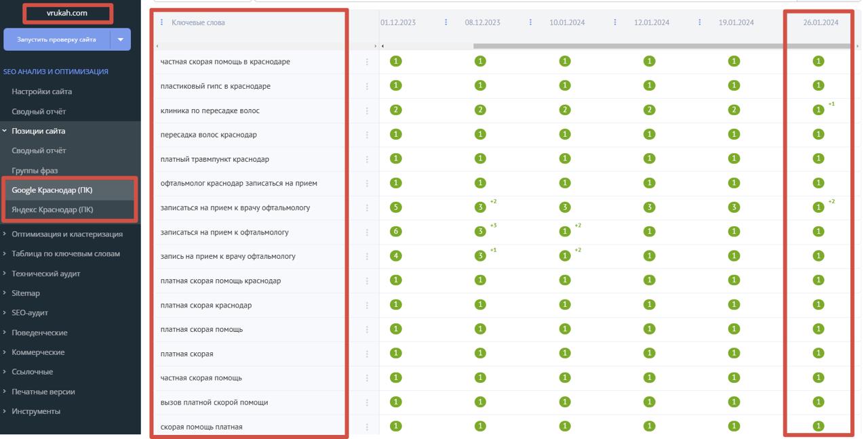Screen dimensions: 868x439
Task: Click the menu dots beside Ключевые слова header
Action: pyautogui.click(x=161, y=22)
